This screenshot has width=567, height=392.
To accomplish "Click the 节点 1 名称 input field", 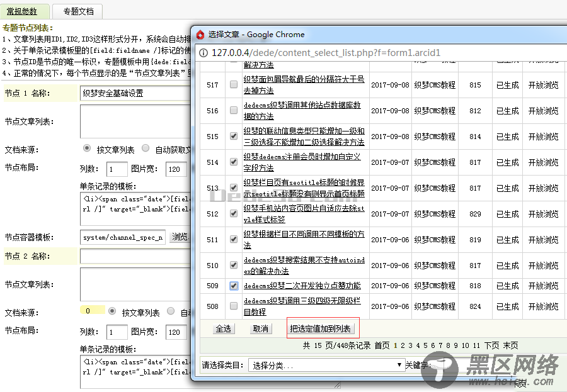I will pyautogui.click(x=135, y=93).
